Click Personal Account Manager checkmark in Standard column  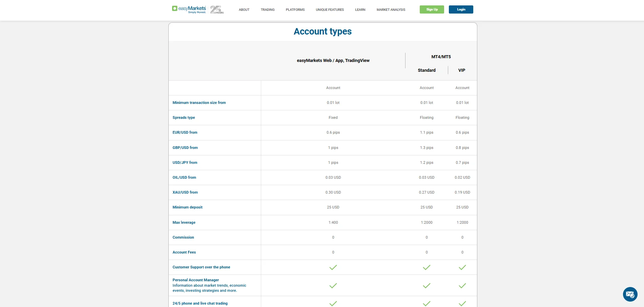(427, 286)
